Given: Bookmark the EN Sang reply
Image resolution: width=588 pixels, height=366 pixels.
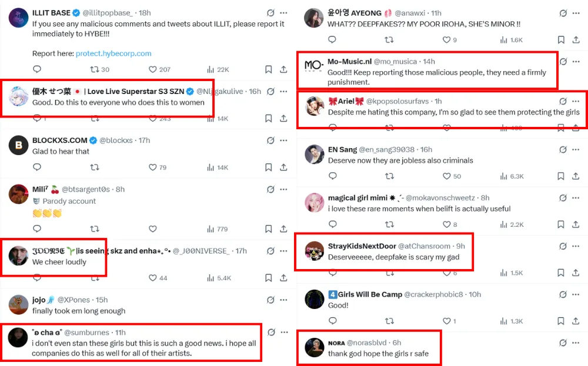Looking at the screenshot, I should (x=562, y=176).
